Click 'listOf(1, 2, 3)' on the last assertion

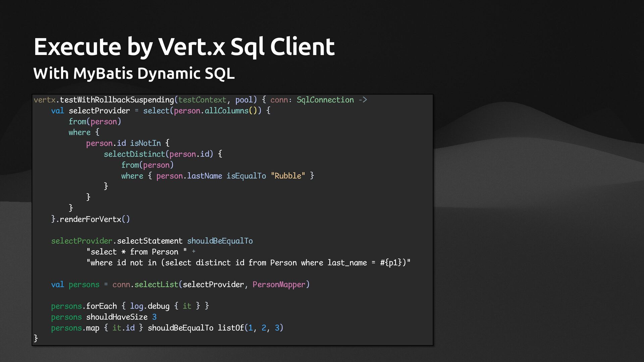250,328
